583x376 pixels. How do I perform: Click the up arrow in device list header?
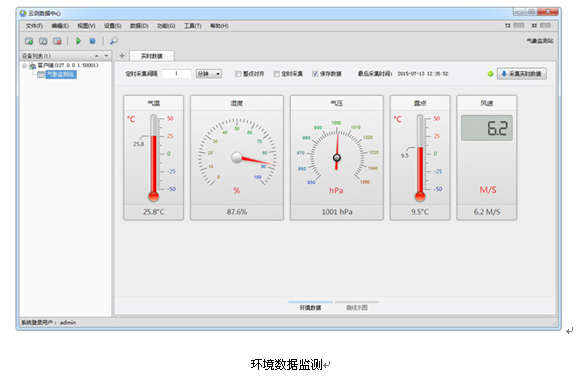97,56
